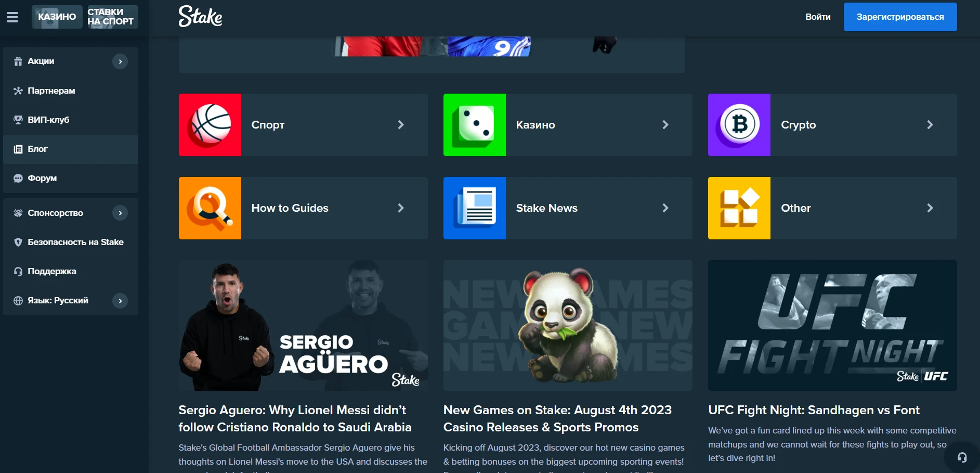
Task: Open the Other category label
Action: (x=795, y=208)
